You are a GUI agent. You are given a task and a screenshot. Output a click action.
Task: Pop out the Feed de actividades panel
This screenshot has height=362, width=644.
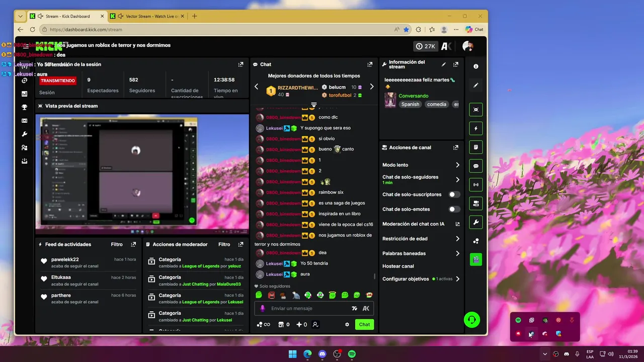click(133, 244)
